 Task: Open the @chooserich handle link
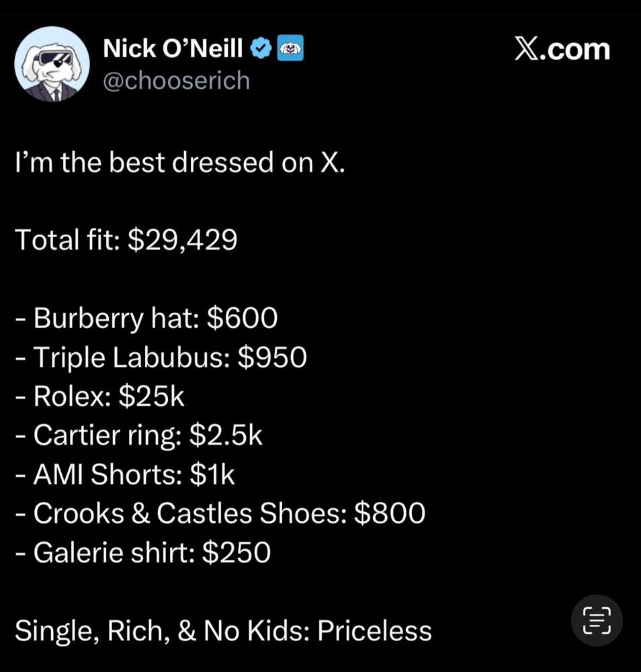(x=176, y=81)
